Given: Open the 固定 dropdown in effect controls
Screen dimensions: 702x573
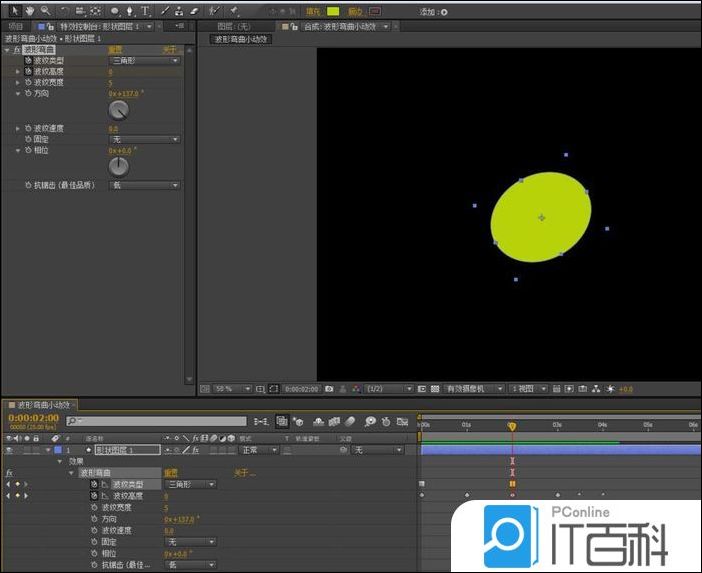Looking at the screenshot, I should point(144,139).
